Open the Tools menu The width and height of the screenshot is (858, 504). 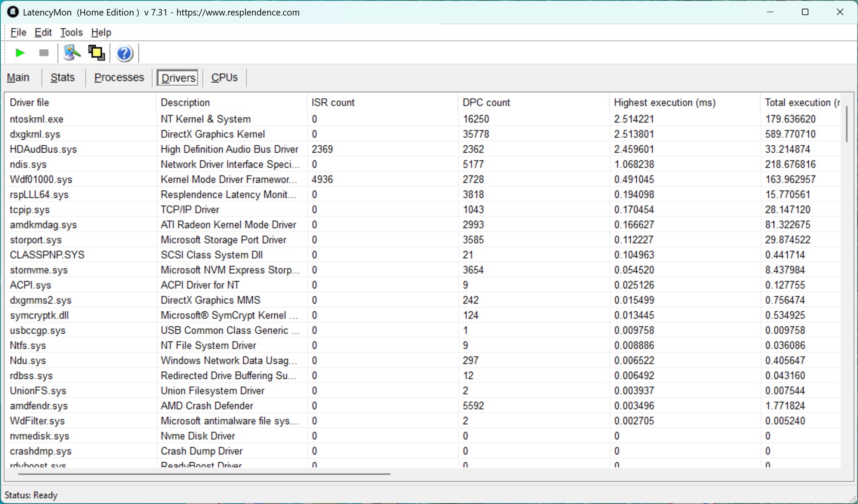71,32
